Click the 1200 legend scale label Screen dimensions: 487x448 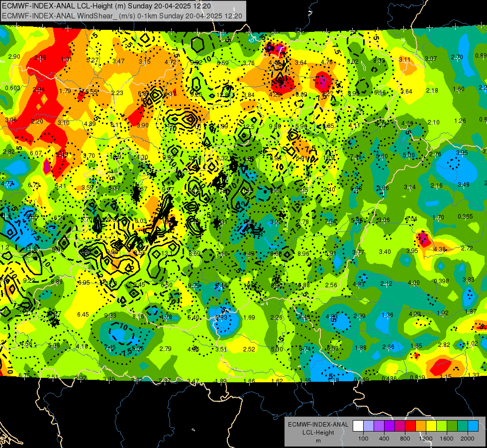pyautogui.click(x=426, y=439)
